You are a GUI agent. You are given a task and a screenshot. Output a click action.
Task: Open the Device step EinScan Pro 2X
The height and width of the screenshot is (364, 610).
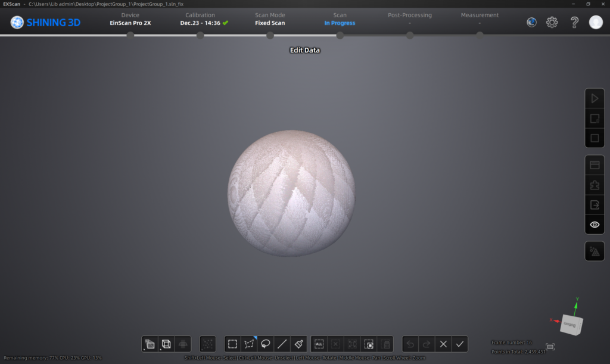pos(130,19)
